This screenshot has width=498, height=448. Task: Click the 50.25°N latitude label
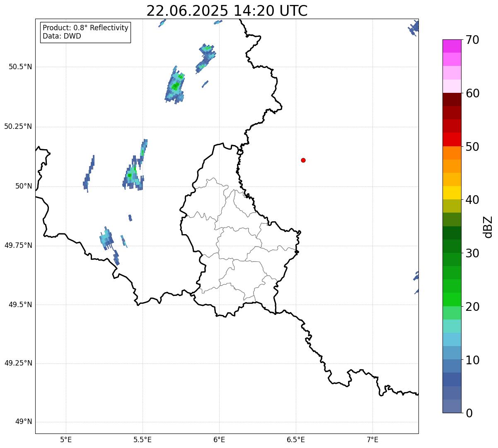18,126
